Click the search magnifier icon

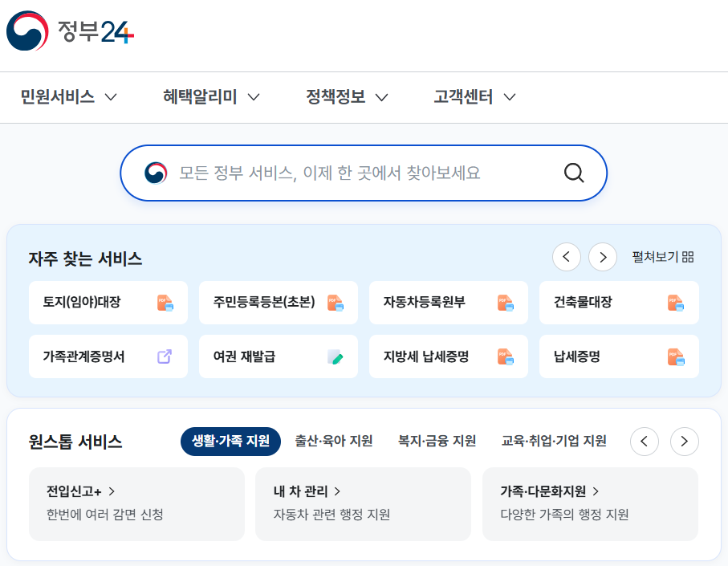point(573,173)
